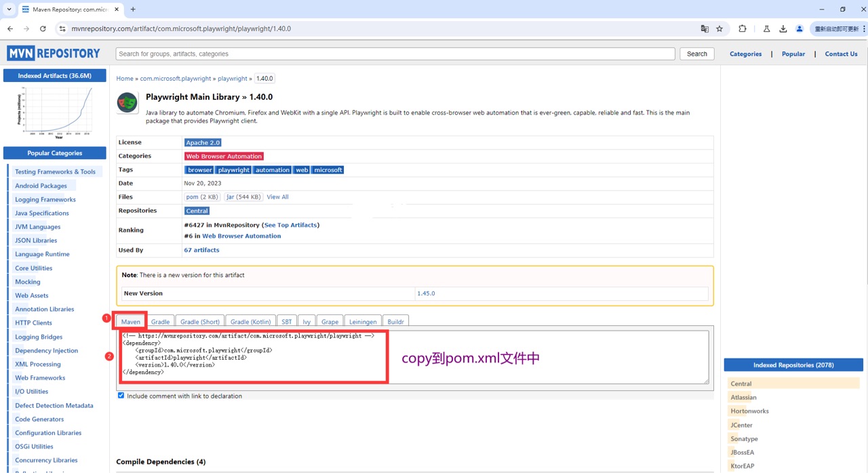This screenshot has height=473, width=868.
Task: Open Chrome Labs flask icon
Action: coord(766,28)
